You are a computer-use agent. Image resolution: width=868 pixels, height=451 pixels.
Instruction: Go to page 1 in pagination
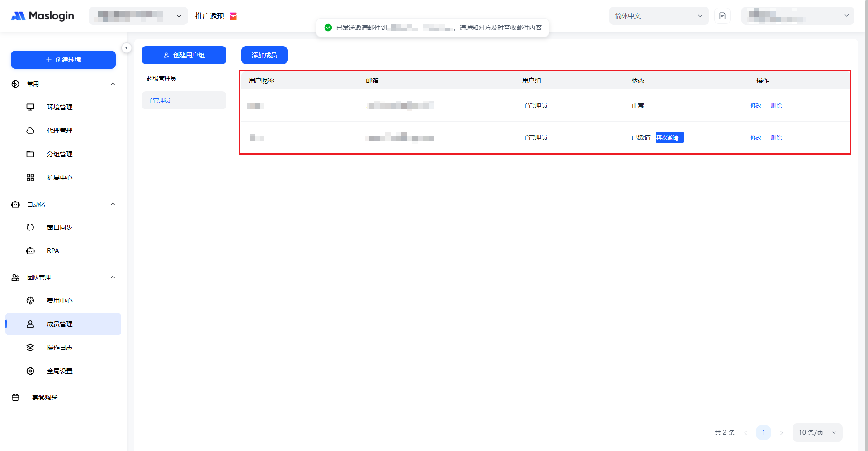coord(763,432)
